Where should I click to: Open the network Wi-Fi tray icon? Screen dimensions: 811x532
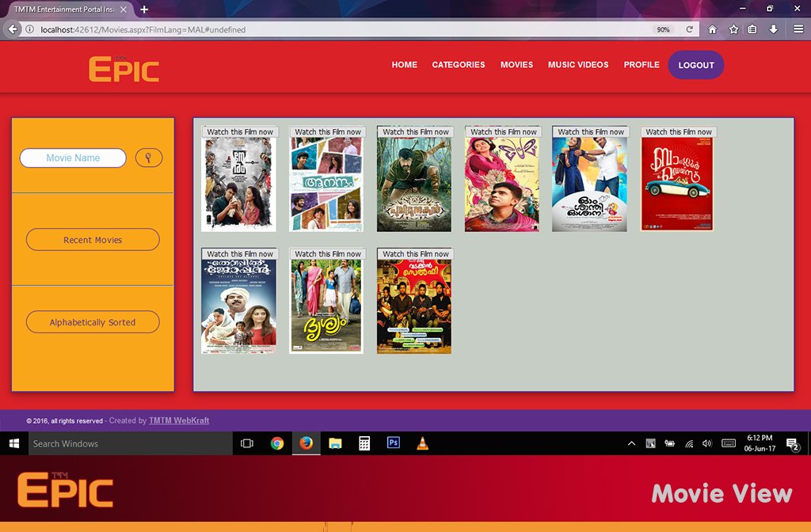[x=689, y=443]
